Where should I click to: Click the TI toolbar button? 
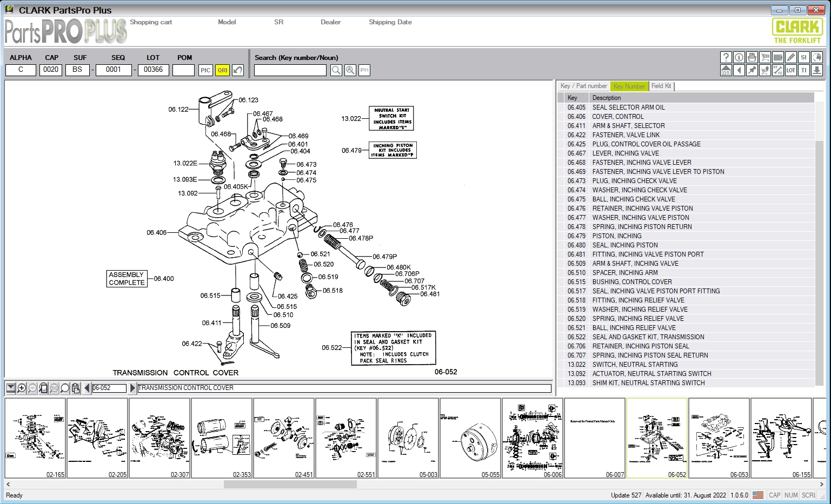coord(804,70)
